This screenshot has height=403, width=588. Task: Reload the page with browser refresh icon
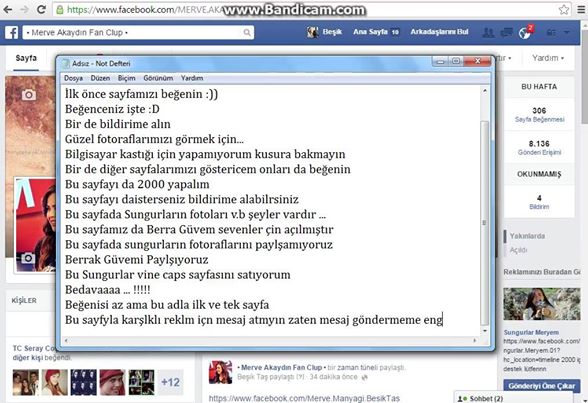pyautogui.click(x=41, y=9)
